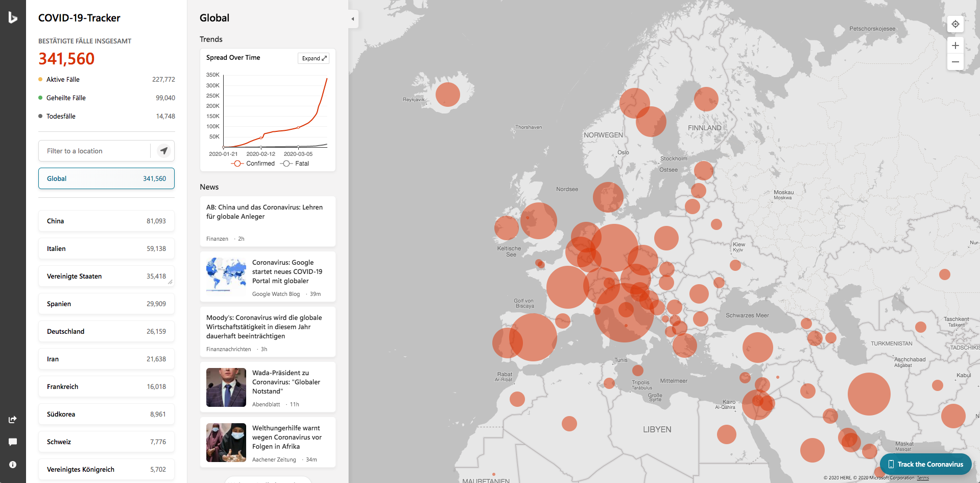Select the Global entry in the location list
This screenshot has width=980, height=483.
(106, 178)
